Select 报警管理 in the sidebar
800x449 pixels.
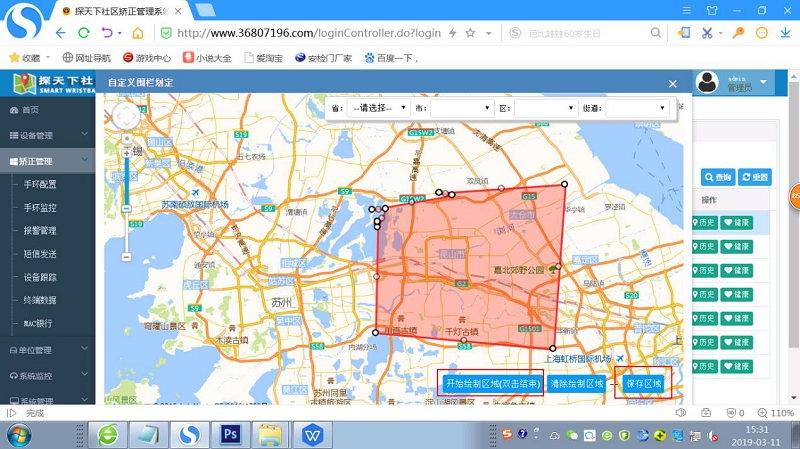click(x=40, y=230)
